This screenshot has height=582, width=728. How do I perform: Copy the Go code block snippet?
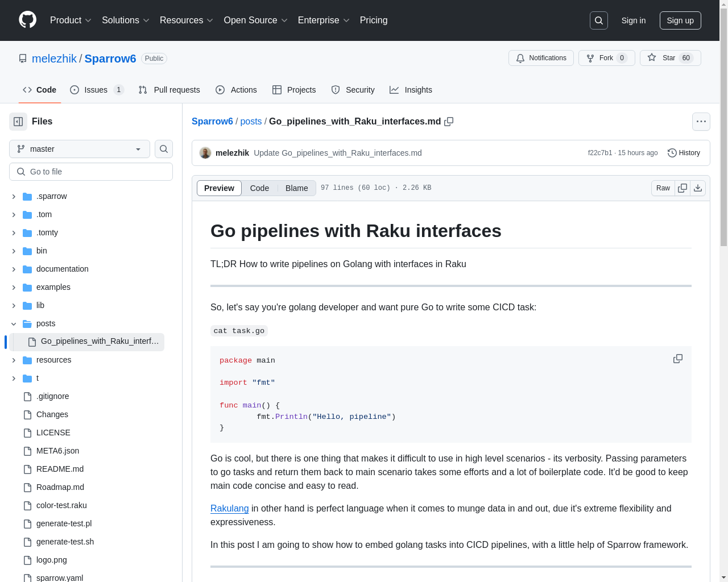(678, 359)
